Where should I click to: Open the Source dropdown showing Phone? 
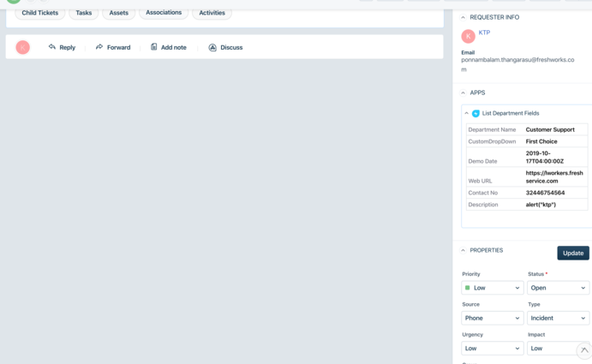point(493,318)
